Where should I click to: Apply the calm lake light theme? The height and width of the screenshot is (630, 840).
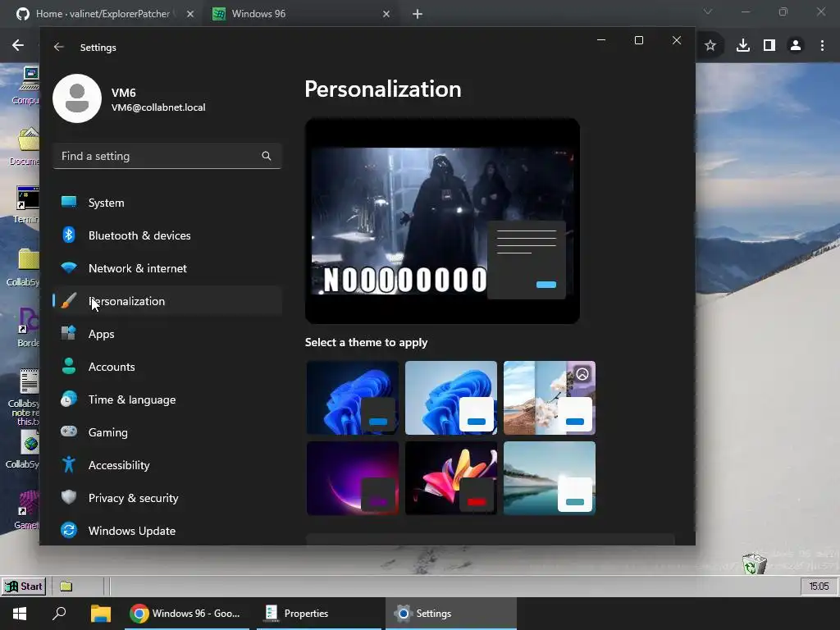pyautogui.click(x=550, y=478)
